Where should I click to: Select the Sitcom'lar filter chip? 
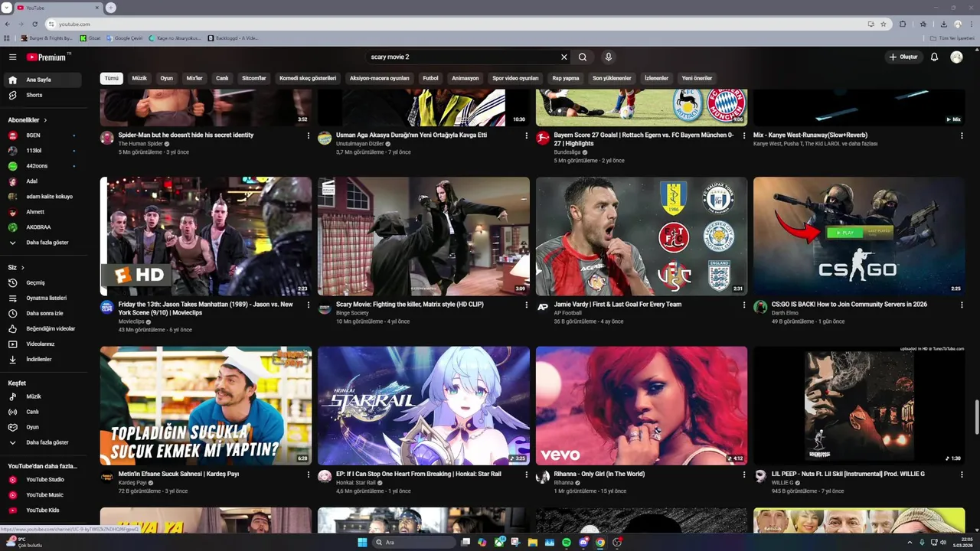(254, 78)
